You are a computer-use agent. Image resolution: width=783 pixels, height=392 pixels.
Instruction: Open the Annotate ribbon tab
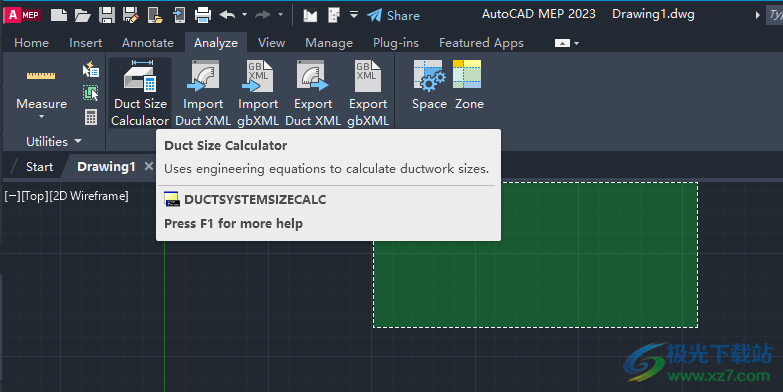pyautogui.click(x=148, y=43)
